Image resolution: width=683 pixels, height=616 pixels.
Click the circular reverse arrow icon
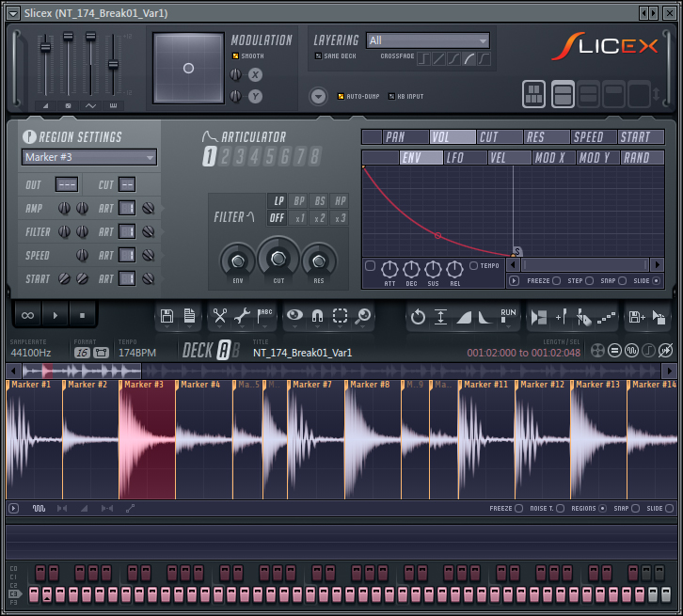tap(418, 317)
